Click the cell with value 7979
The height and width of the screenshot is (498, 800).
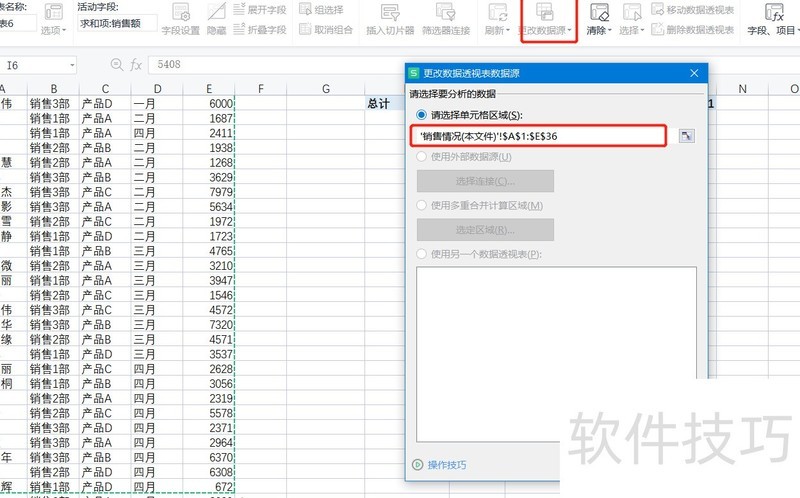pos(209,192)
